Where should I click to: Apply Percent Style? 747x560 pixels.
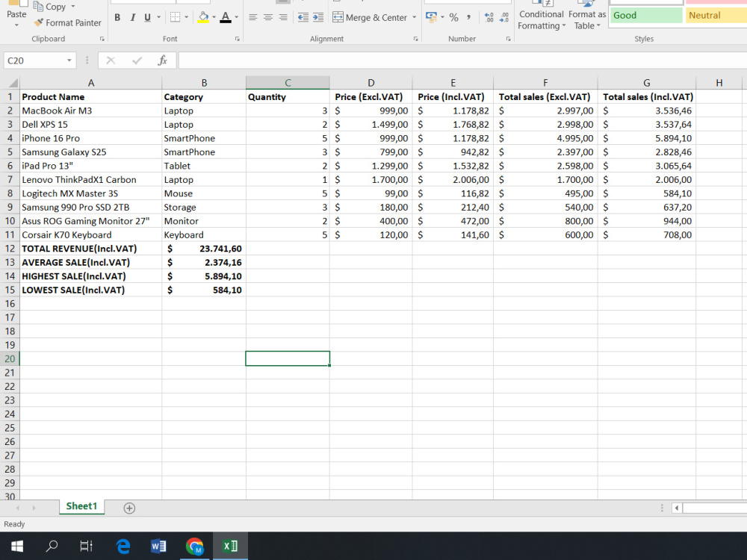point(454,18)
